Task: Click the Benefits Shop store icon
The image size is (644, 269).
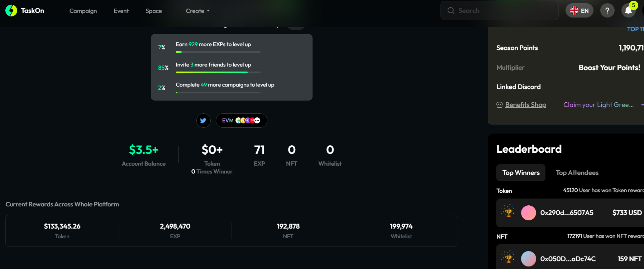Action: coord(500,105)
